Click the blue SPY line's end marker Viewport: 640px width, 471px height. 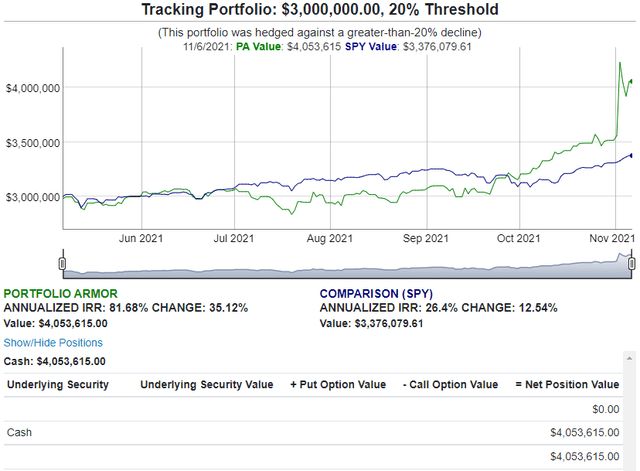pyautogui.click(x=631, y=155)
